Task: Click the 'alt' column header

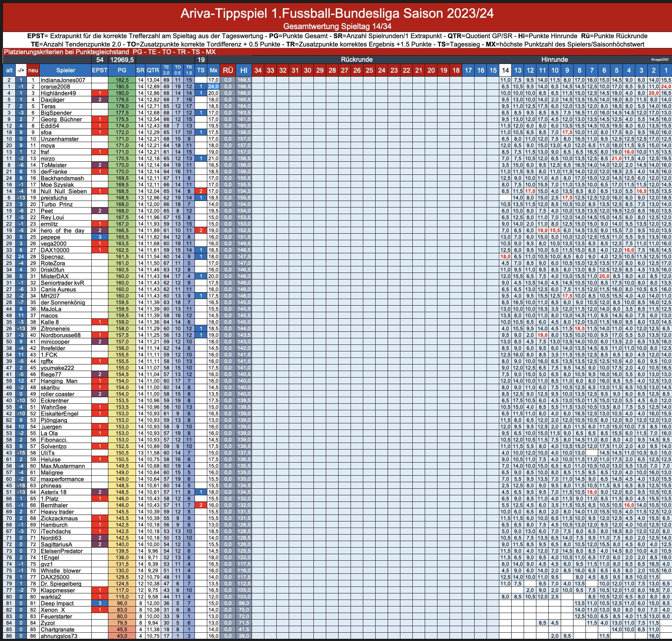Action: pos(9,70)
